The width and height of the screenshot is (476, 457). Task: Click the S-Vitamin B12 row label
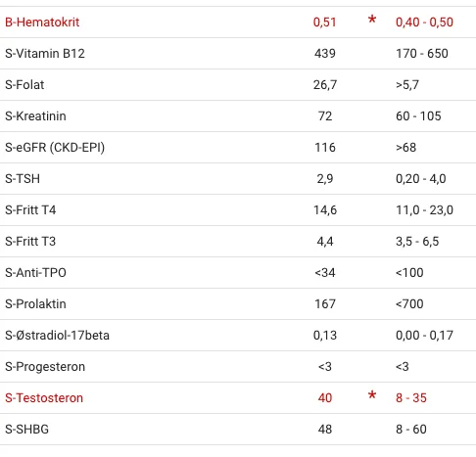[x=45, y=54]
